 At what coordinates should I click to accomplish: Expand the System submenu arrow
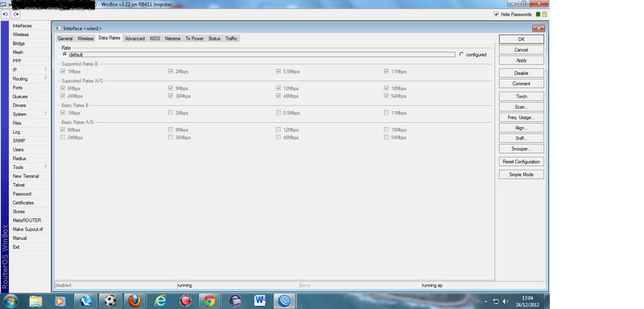click(x=46, y=113)
